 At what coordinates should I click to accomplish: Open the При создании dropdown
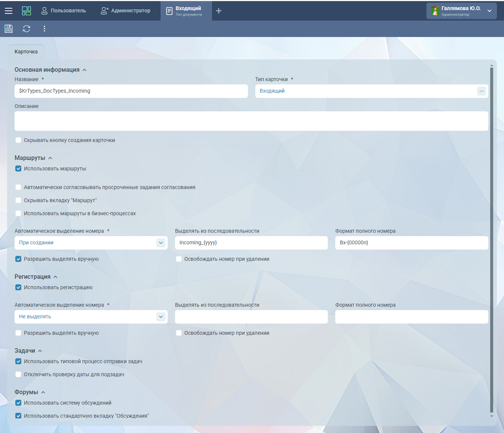coord(161,243)
